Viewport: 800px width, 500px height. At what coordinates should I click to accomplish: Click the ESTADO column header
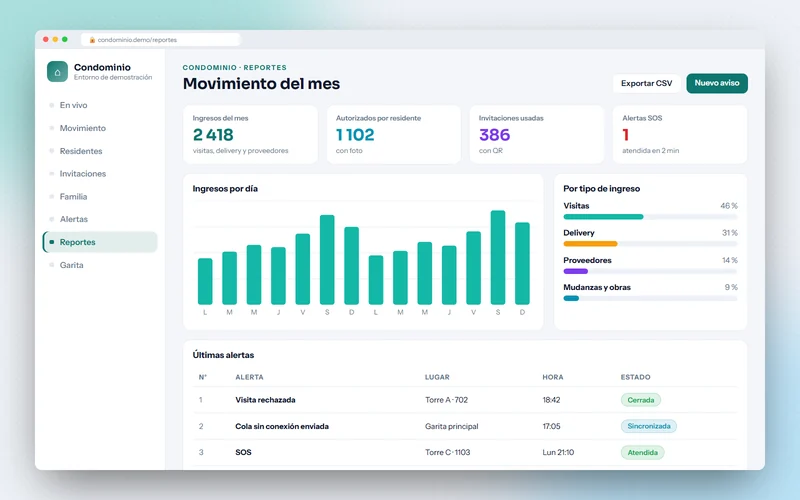(635, 378)
